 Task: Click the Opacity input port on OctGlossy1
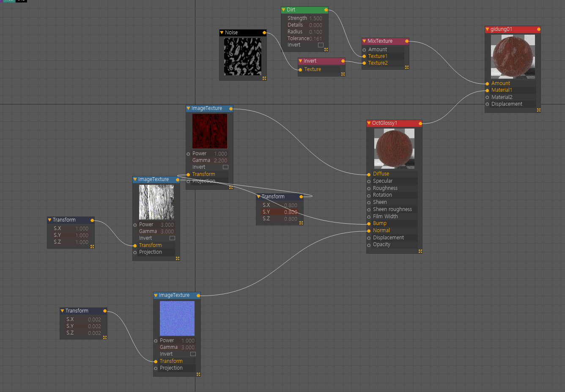coord(369,245)
